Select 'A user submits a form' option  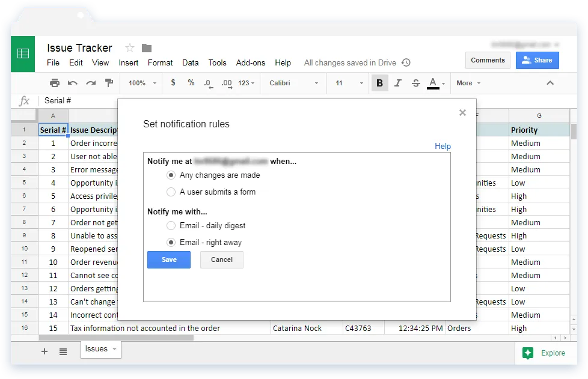click(171, 192)
